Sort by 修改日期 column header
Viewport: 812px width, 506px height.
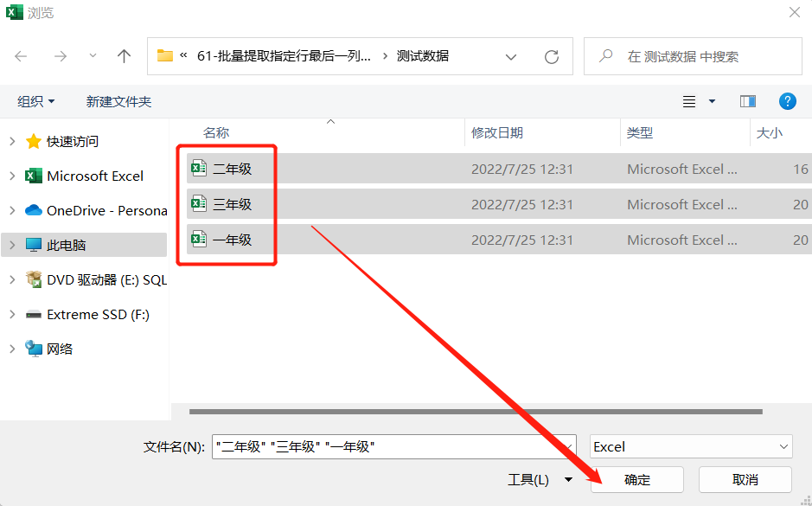point(497,133)
